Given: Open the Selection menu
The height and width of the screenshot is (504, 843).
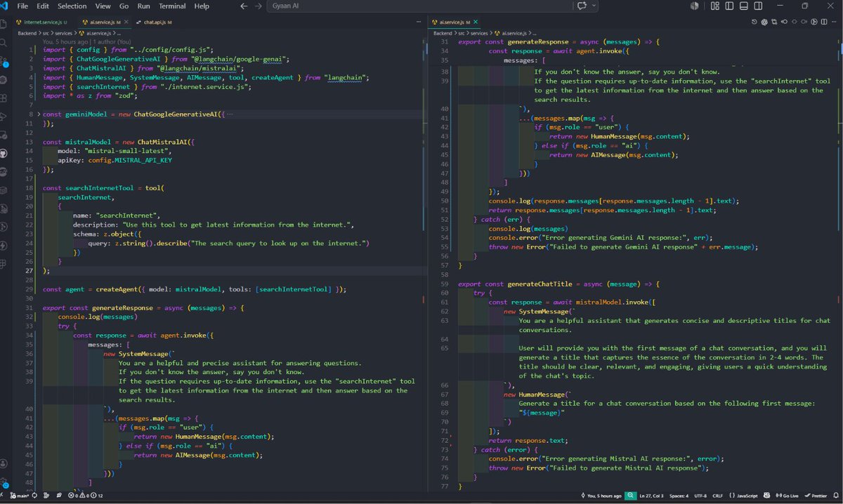Looking at the screenshot, I should point(72,6).
